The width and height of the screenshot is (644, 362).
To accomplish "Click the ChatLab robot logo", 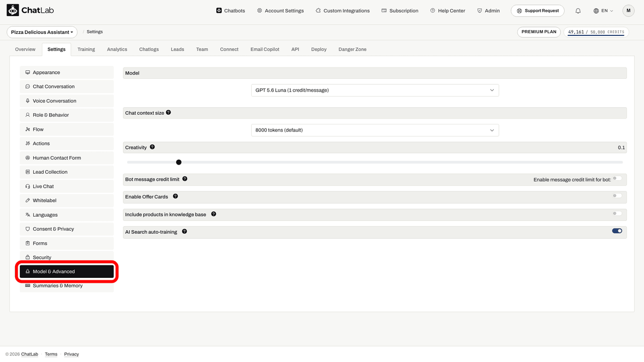I will [13, 10].
